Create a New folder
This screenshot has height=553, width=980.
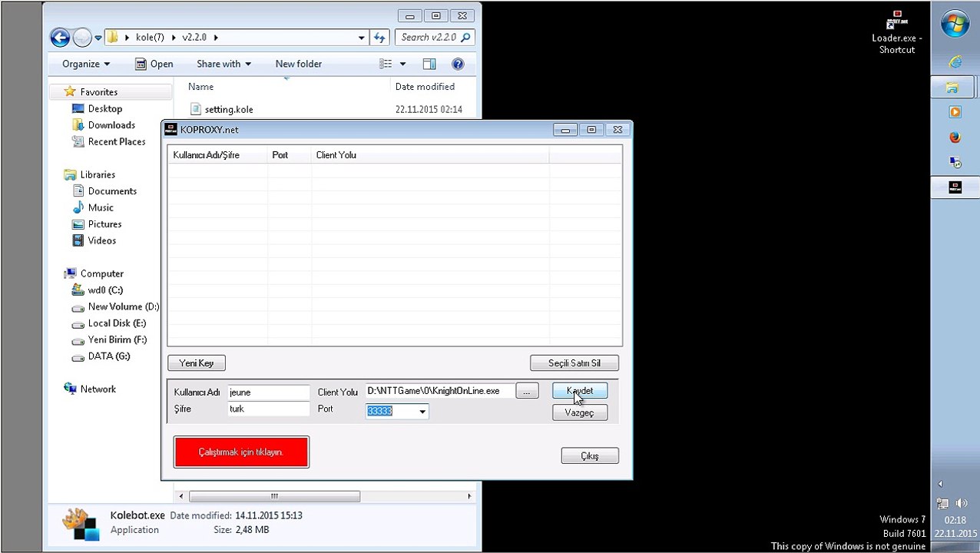[299, 64]
